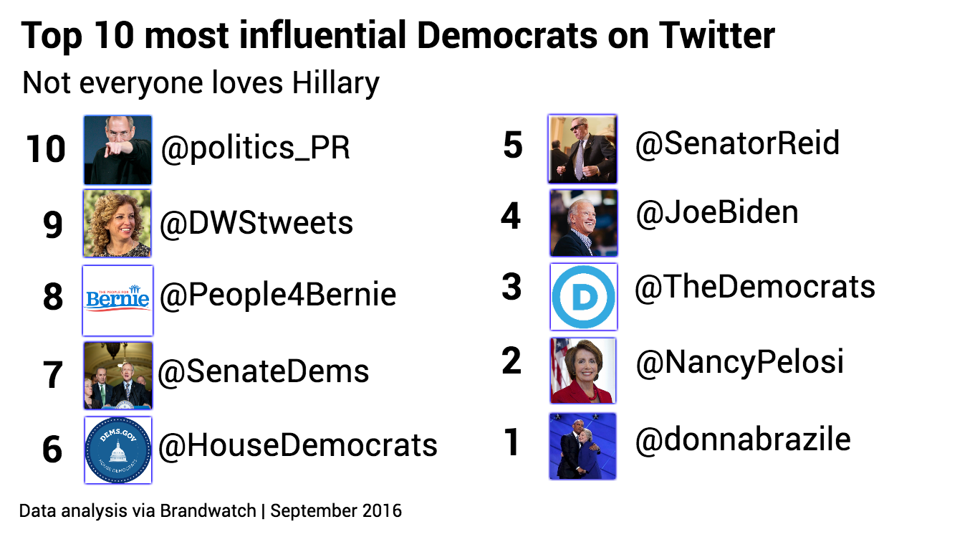The width and height of the screenshot is (980, 537).
Task: Click the Top 10 influential Democrats title
Action: pos(398,36)
